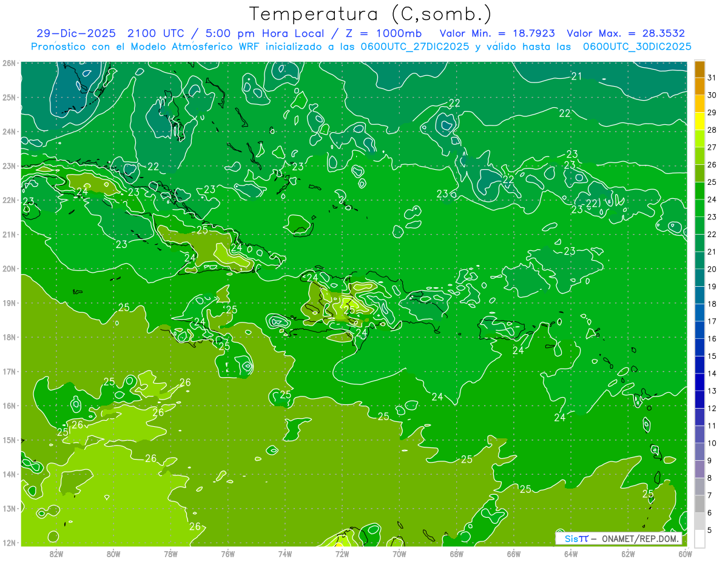Screen dimensions: 728x562
Task: Click latitude axis label "12N"
Action: click(9, 543)
